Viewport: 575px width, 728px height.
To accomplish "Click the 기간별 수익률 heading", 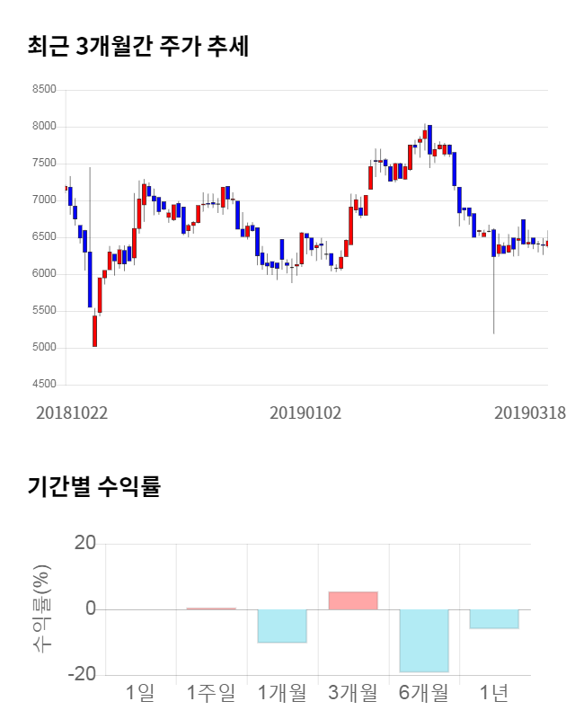I will pos(93,487).
